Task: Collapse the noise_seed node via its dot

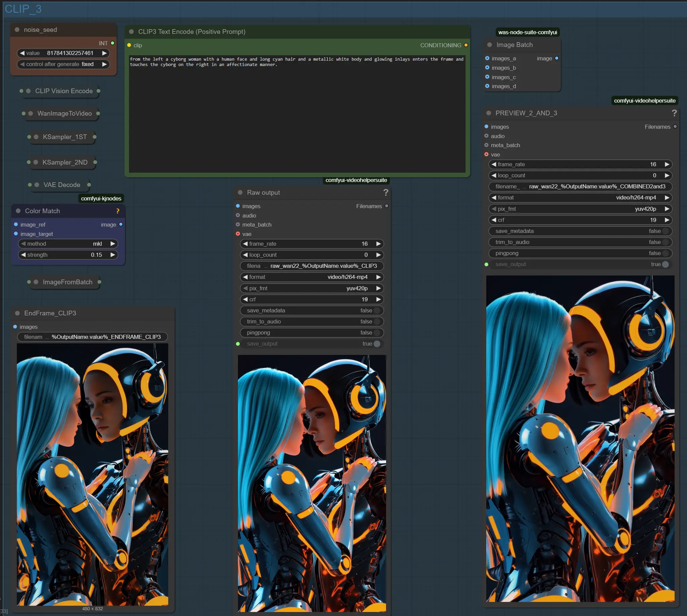Action: click(x=17, y=30)
